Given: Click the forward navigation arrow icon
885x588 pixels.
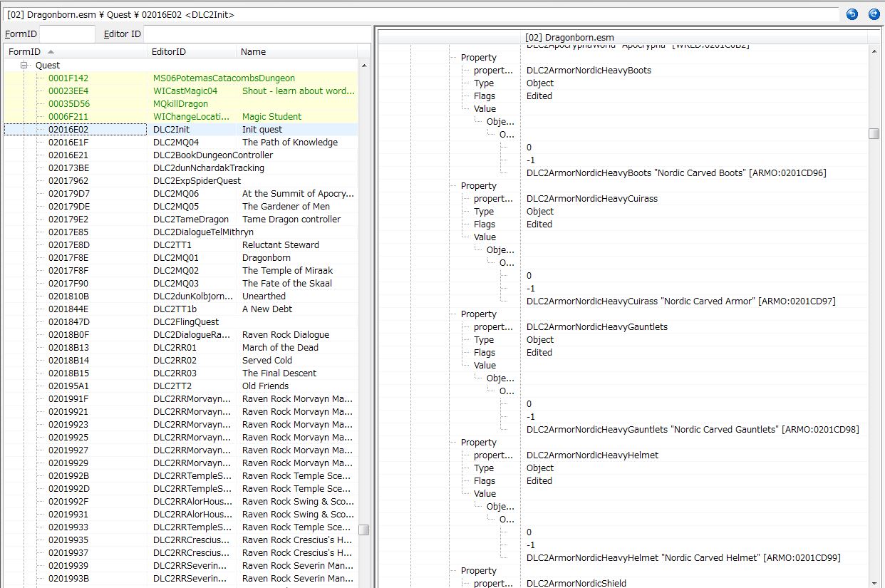Looking at the screenshot, I should [874, 14].
